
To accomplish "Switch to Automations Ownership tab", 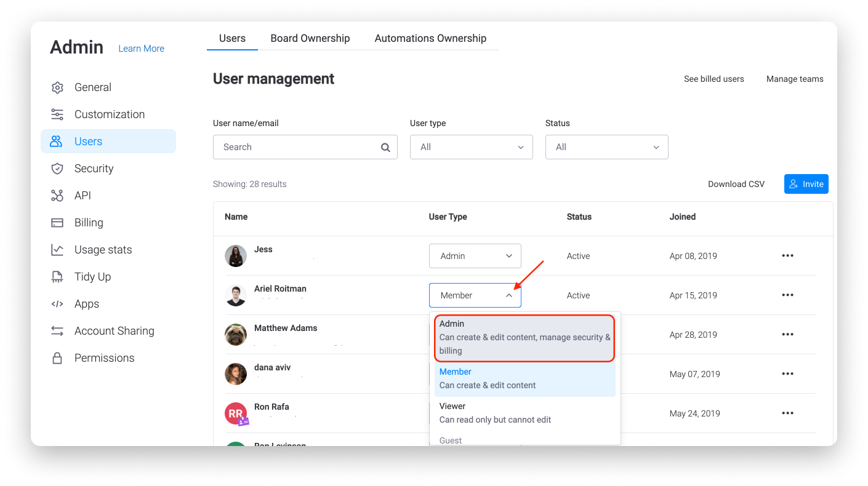I will point(430,38).
